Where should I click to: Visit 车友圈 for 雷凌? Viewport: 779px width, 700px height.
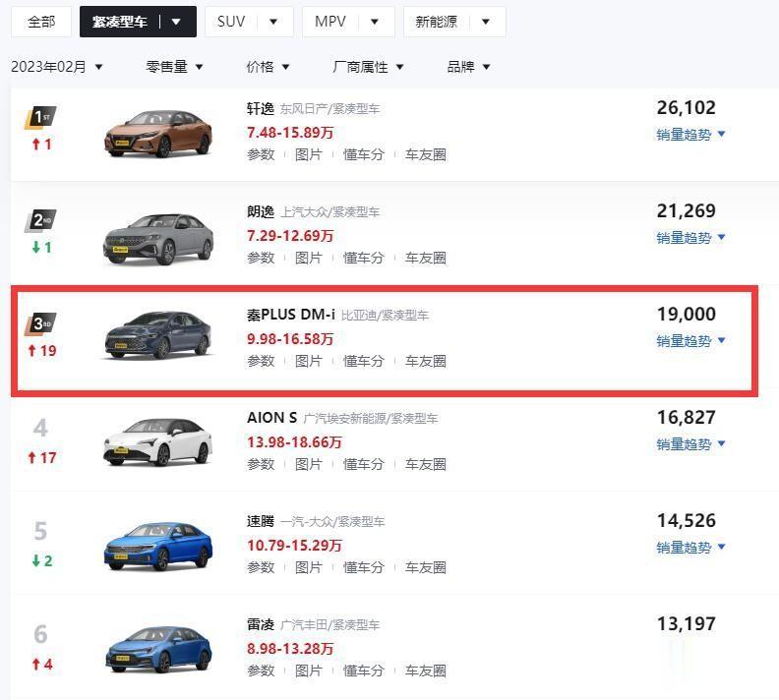click(426, 671)
